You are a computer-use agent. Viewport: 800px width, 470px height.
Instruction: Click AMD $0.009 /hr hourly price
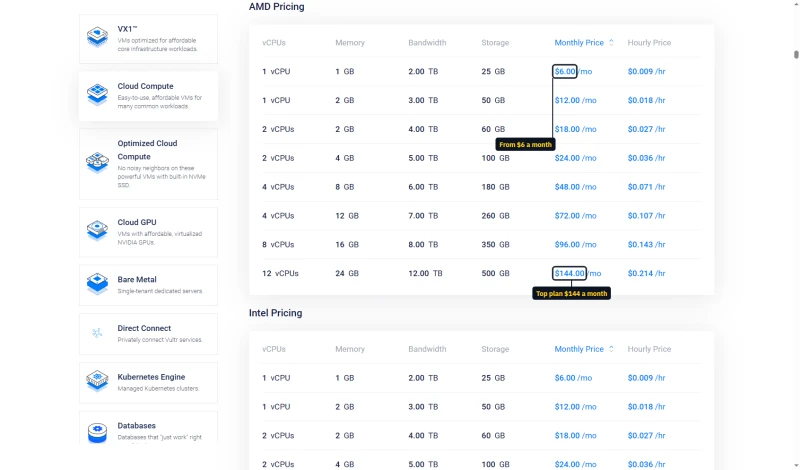click(x=646, y=71)
